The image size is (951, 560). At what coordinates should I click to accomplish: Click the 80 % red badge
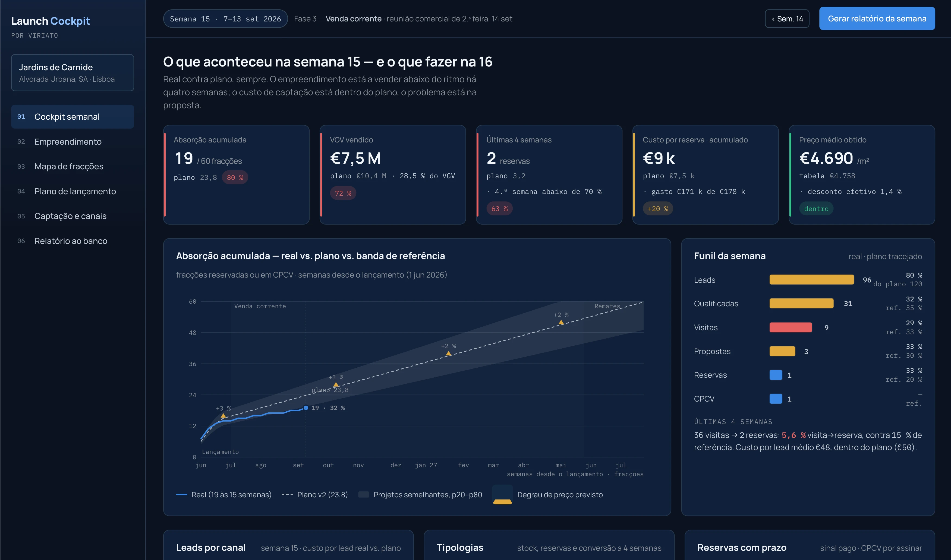235,177
